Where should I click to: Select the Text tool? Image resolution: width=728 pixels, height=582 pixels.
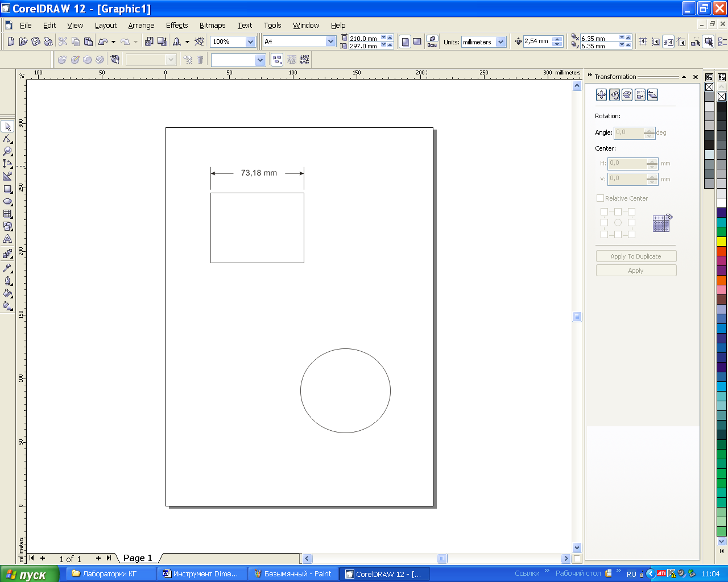point(8,239)
